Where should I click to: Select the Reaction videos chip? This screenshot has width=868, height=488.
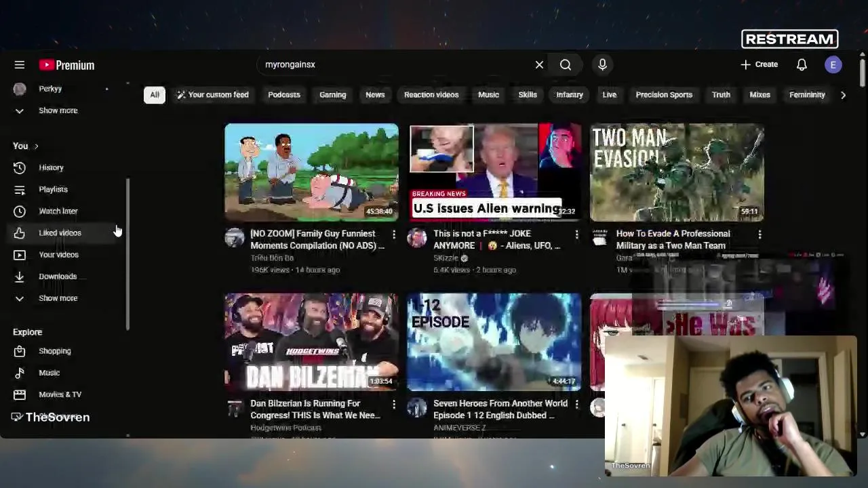pos(431,95)
